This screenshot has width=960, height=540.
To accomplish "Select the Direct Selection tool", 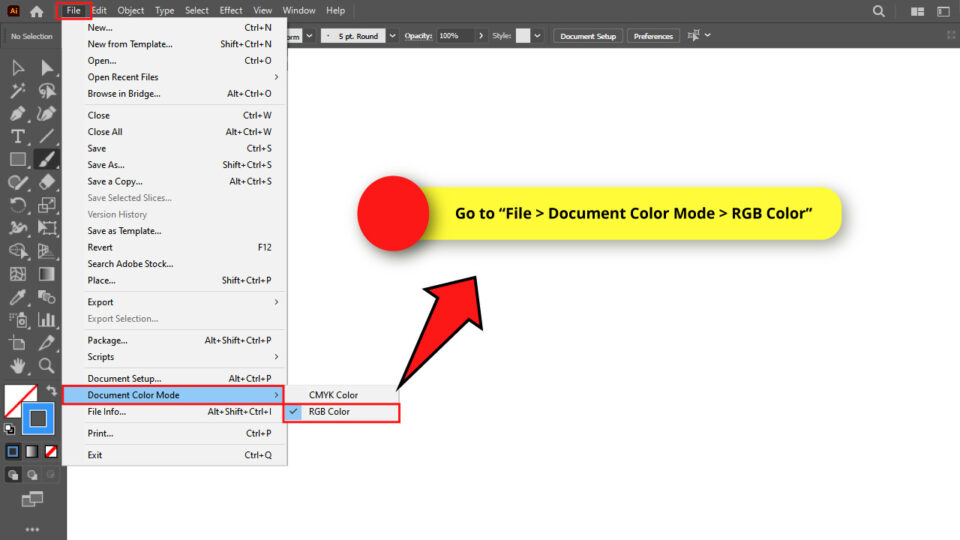I will pos(47,67).
